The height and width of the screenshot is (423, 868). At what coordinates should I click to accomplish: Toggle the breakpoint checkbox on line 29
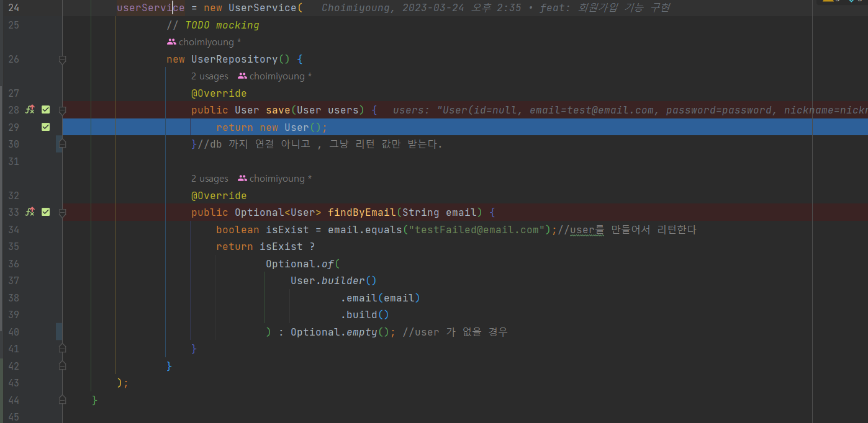coord(45,127)
